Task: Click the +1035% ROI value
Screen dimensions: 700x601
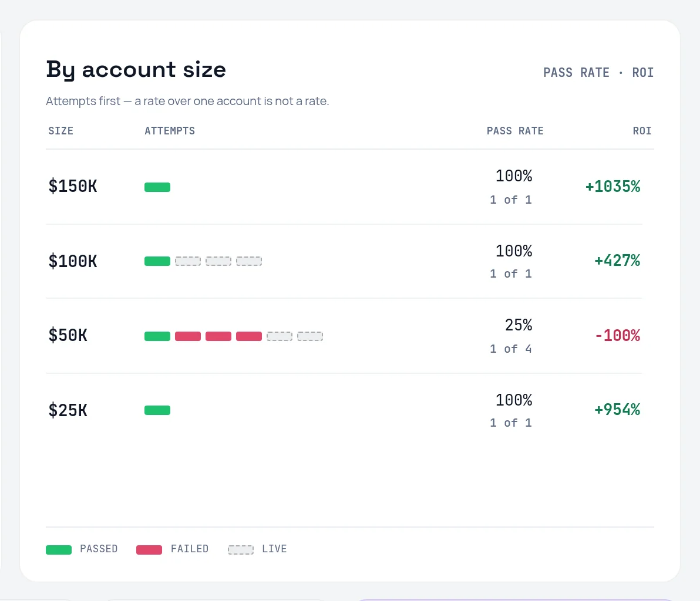Action: coord(613,187)
